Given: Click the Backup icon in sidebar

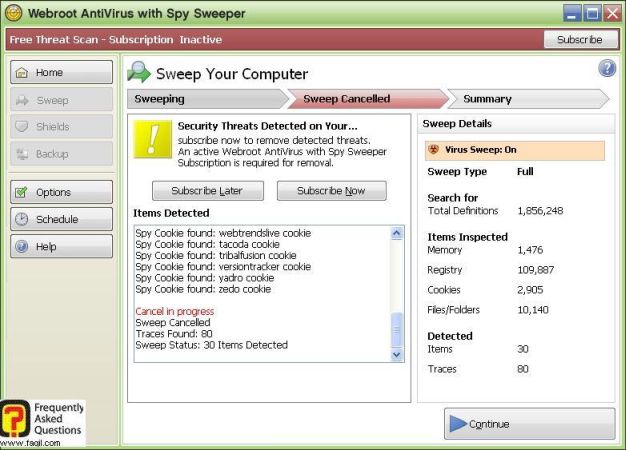Looking at the screenshot, I should [22, 154].
